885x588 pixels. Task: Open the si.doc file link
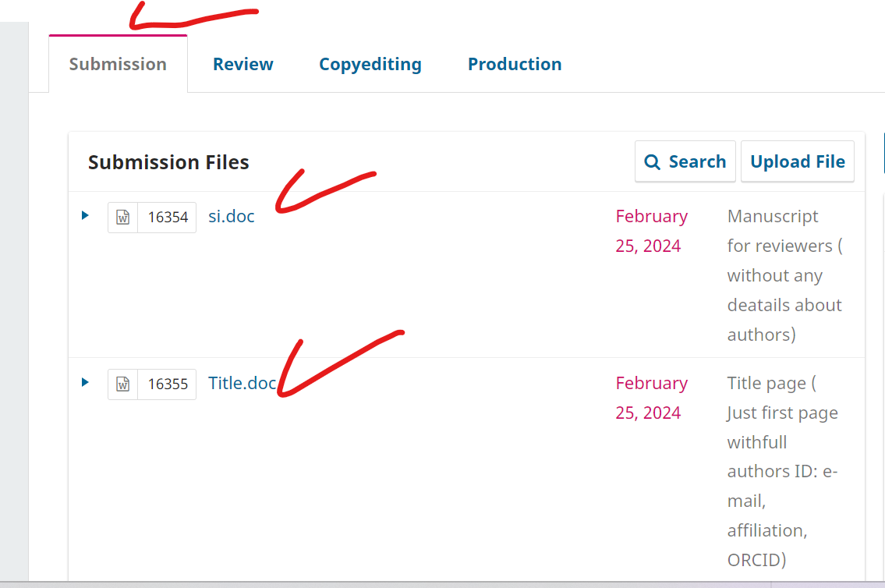coord(231,216)
